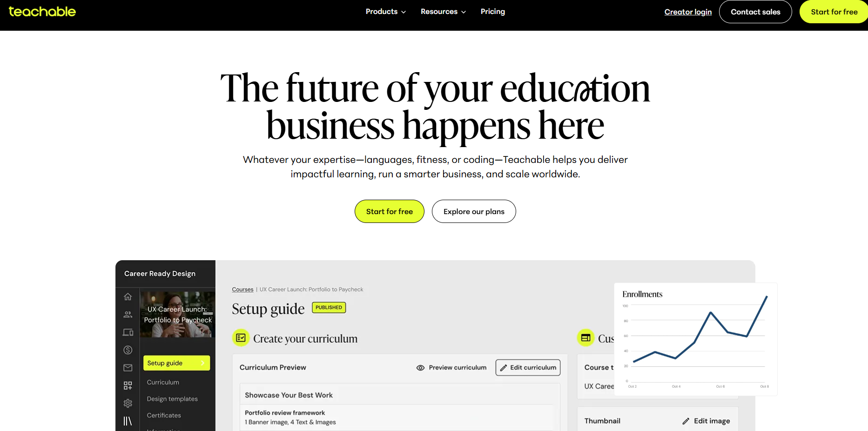Screen dimensions: 868x431
Task: Click the devices site icon in sidebar
Action: click(128, 332)
